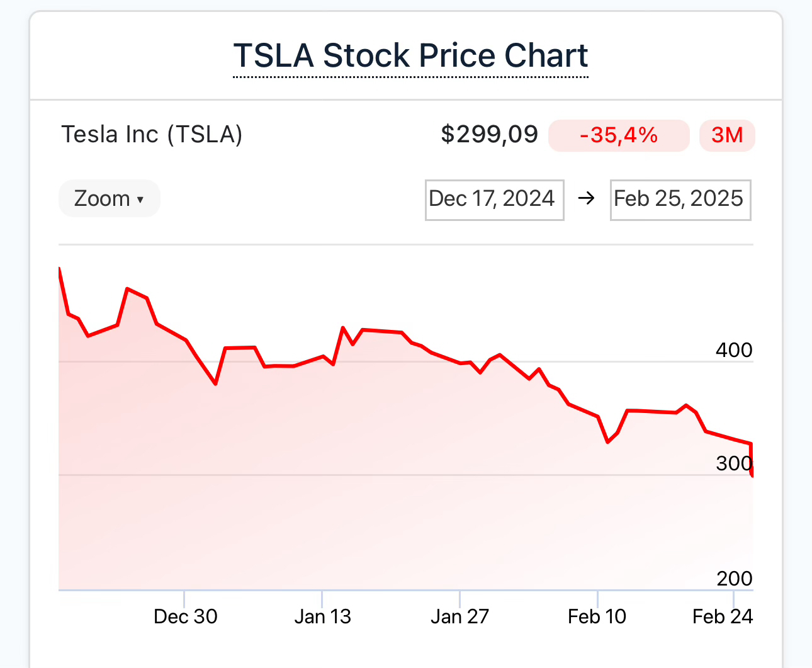Click the final endpoint of the red price line
The height and width of the screenshot is (668, 812).
[x=752, y=475]
